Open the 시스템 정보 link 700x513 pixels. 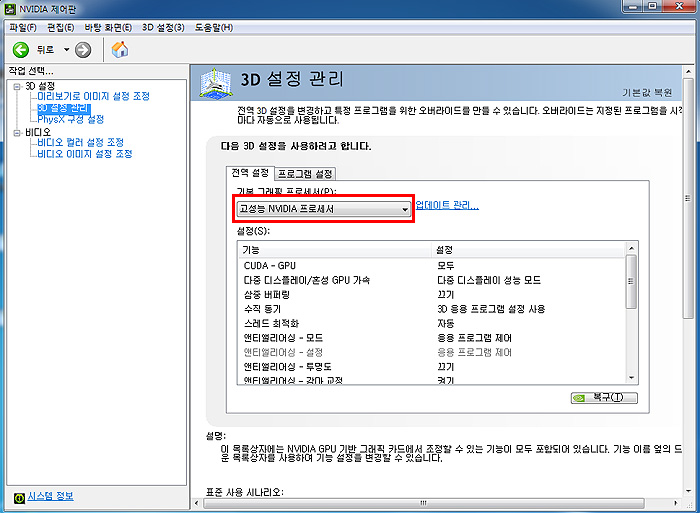pyautogui.click(x=50, y=496)
